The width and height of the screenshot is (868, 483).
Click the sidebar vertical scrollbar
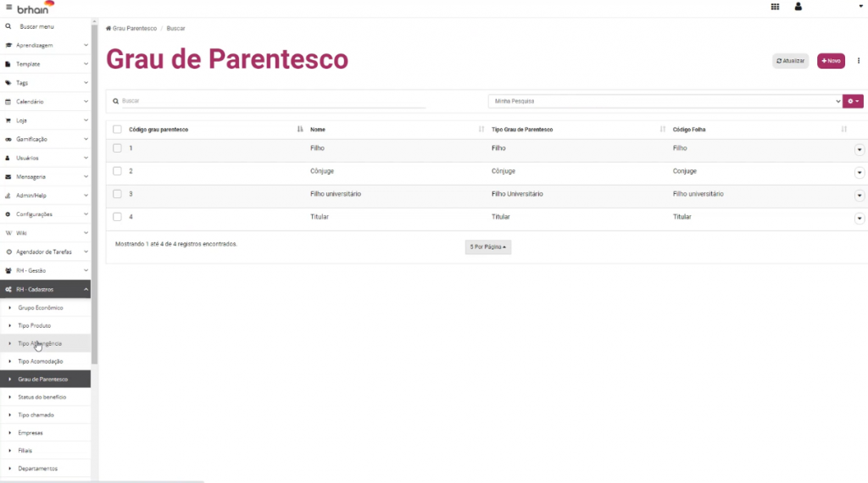click(94, 212)
